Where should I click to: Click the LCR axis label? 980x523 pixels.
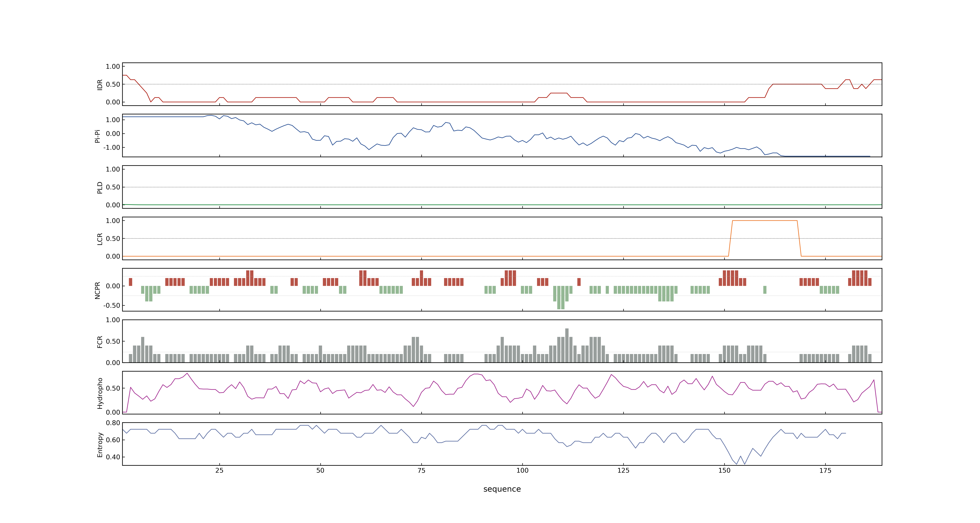100,239
